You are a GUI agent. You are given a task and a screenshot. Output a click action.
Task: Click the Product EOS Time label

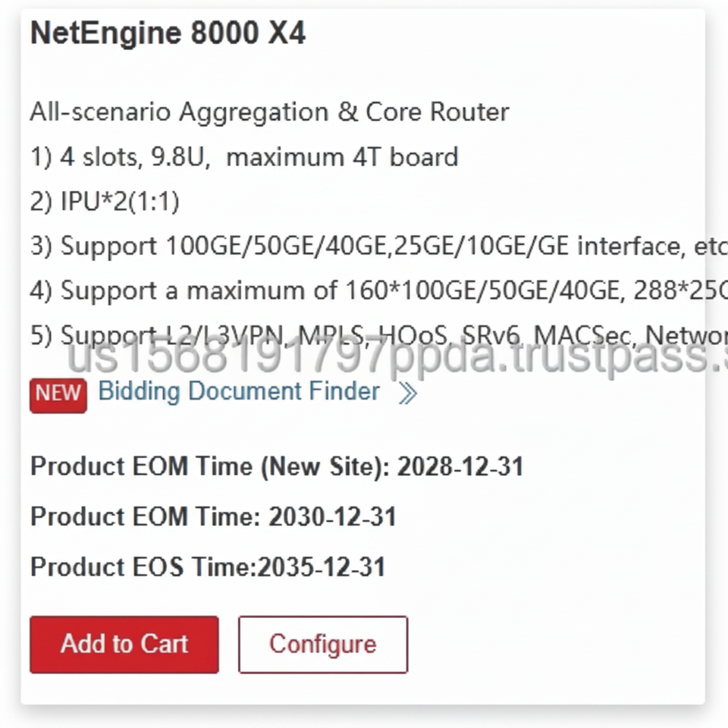click(142, 567)
